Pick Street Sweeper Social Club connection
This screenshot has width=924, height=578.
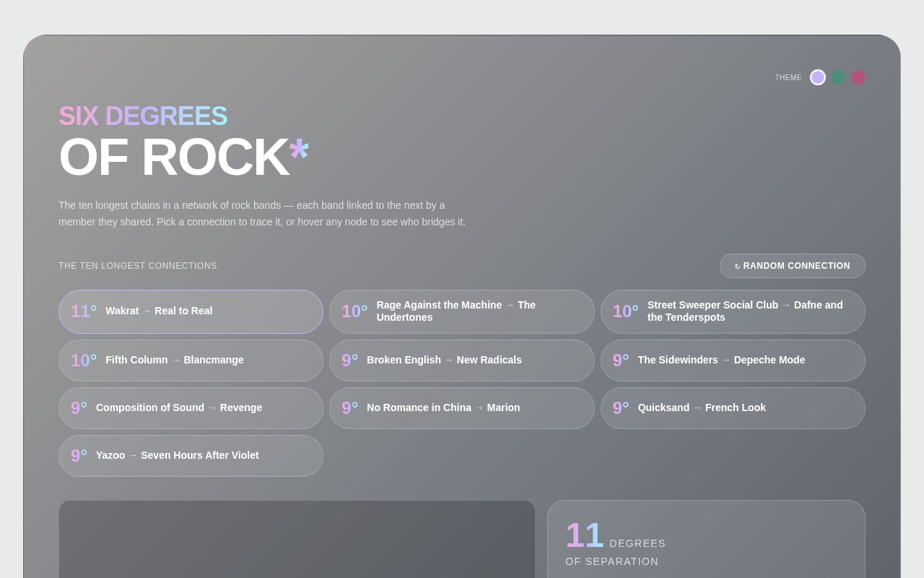(733, 311)
